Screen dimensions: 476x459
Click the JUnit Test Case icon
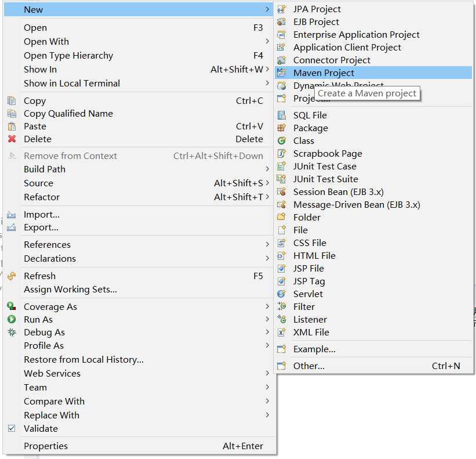[x=281, y=167]
